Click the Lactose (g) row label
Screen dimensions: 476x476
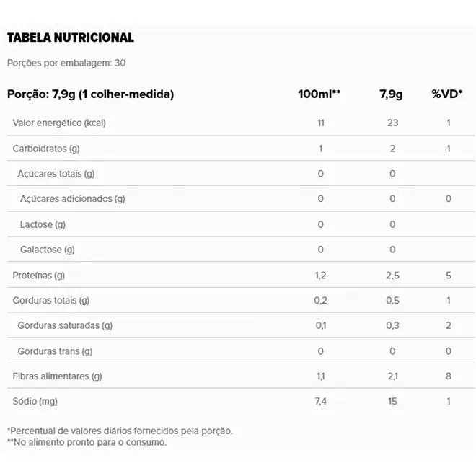[x=43, y=224]
